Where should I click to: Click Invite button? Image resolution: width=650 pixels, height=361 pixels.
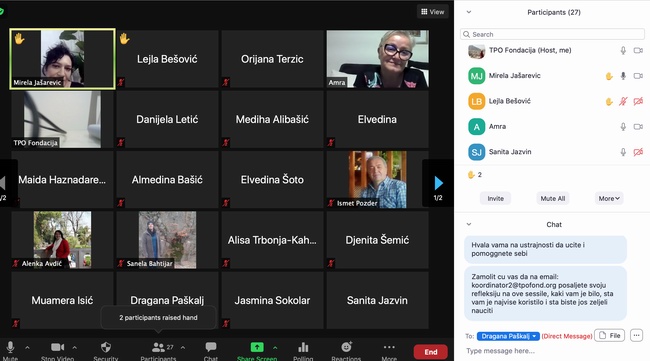pyautogui.click(x=495, y=199)
